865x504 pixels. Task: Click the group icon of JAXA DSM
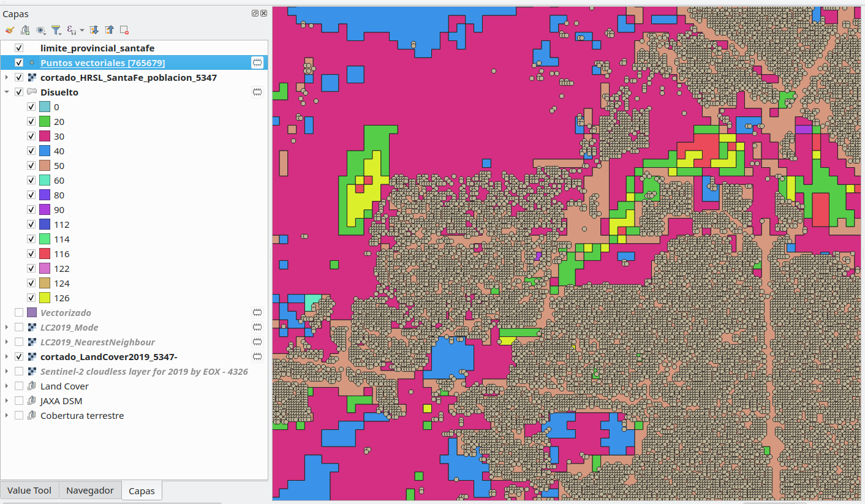(x=32, y=401)
